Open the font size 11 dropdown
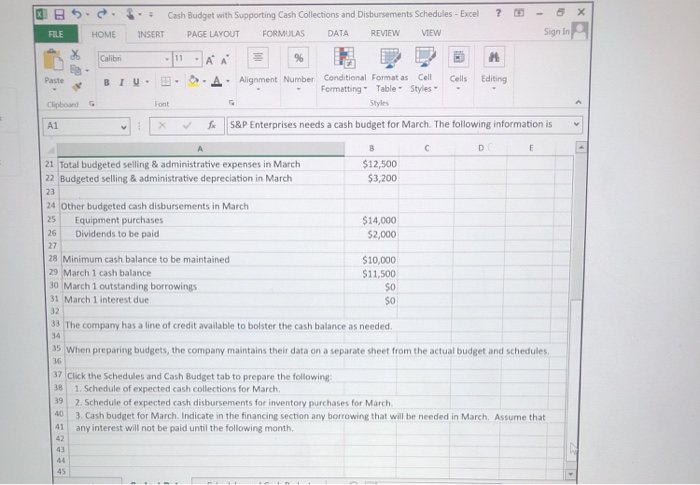Screen dimensions: 700x485 pos(197,59)
